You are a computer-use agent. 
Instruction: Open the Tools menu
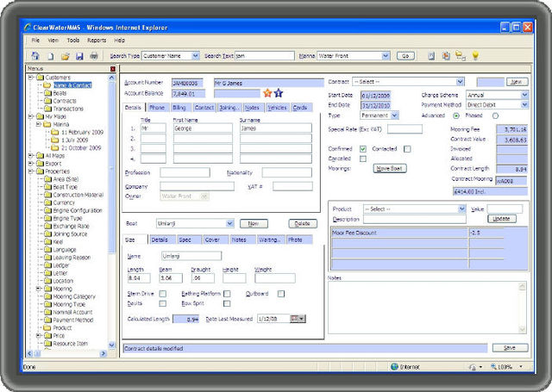pos(73,40)
